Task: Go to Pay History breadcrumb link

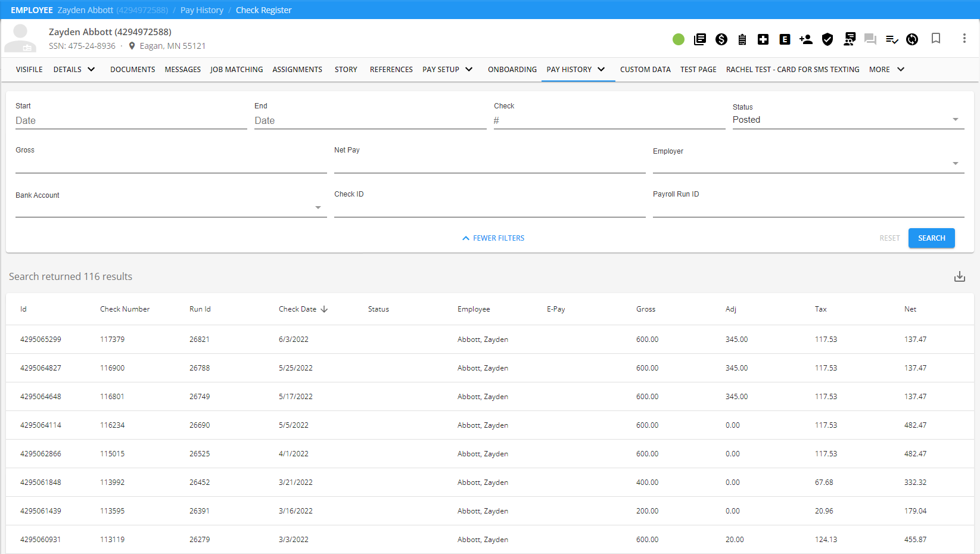Action: tap(202, 10)
